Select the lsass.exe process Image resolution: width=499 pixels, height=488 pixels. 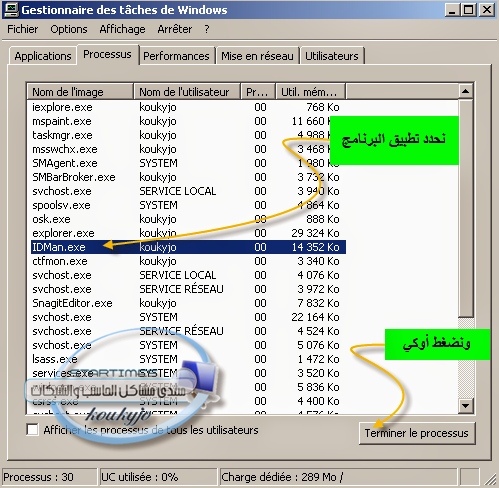[x=55, y=359]
